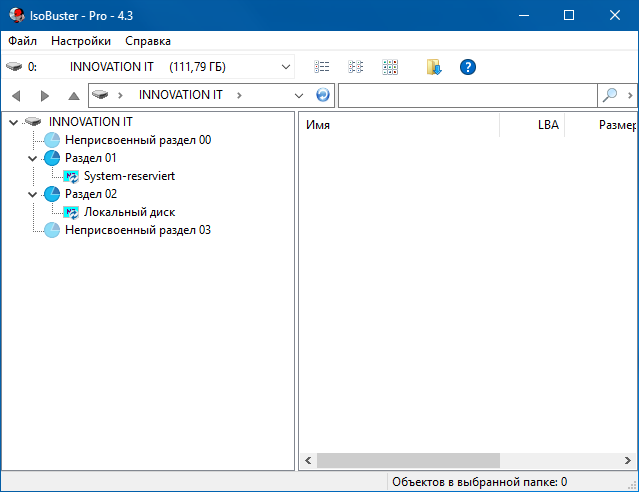Switch to large icons grid view

point(390,67)
